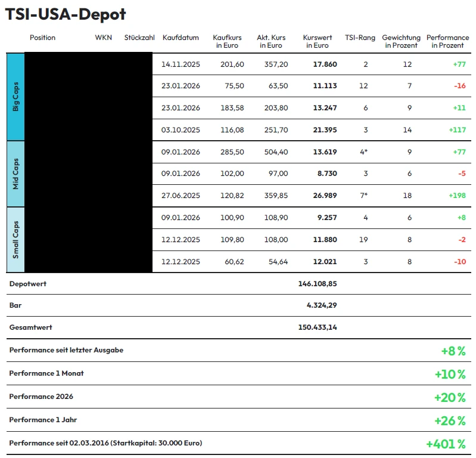The image size is (476, 458).
Task: Click the purchase date 14.11.2025
Action: (181, 64)
